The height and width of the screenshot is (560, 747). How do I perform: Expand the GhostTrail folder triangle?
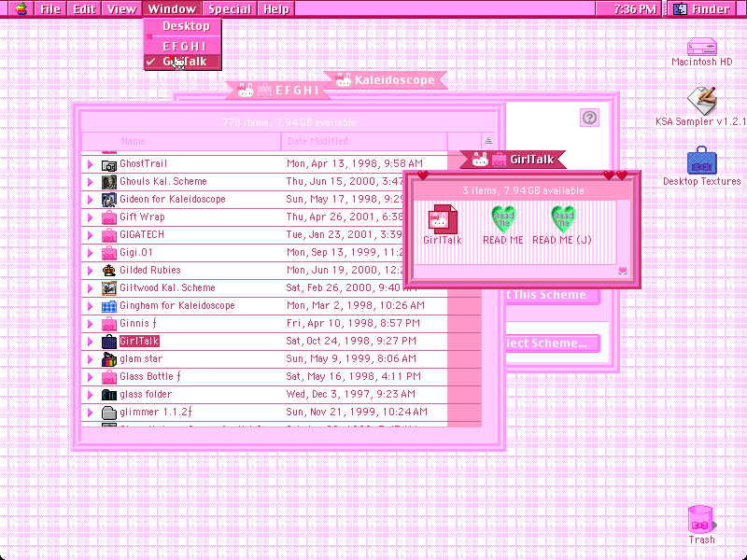[x=90, y=164]
